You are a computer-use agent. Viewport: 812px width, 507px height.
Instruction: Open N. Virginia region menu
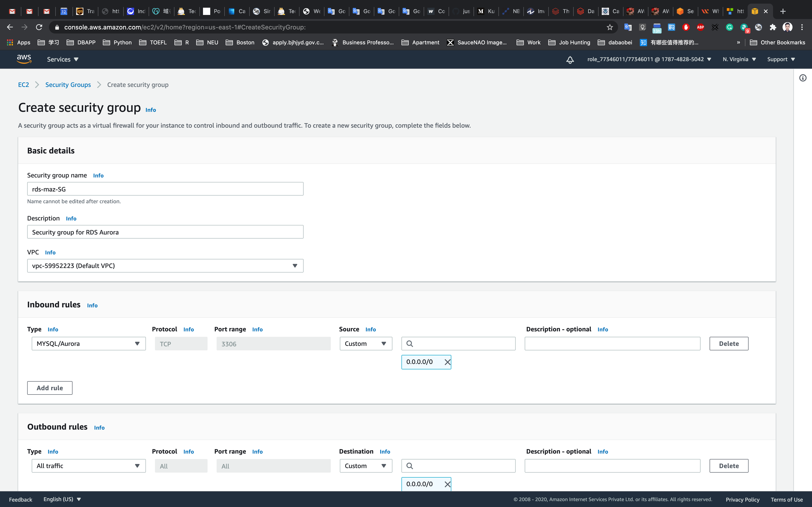pyautogui.click(x=739, y=59)
